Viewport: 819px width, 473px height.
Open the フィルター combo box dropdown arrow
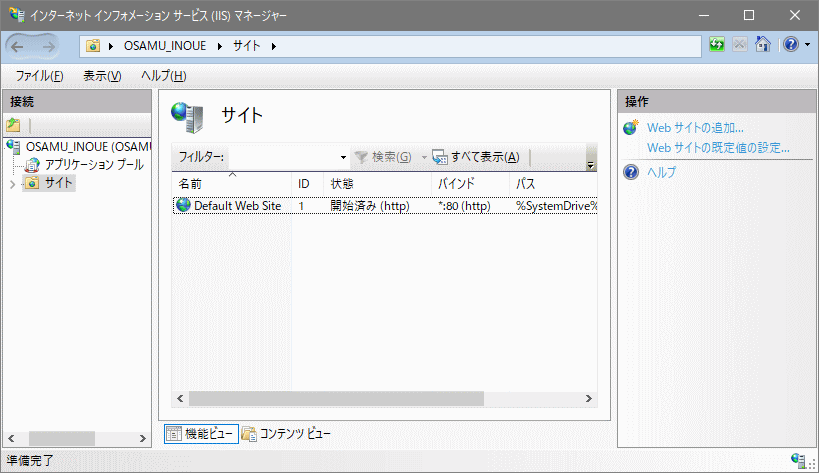tap(343, 157)
